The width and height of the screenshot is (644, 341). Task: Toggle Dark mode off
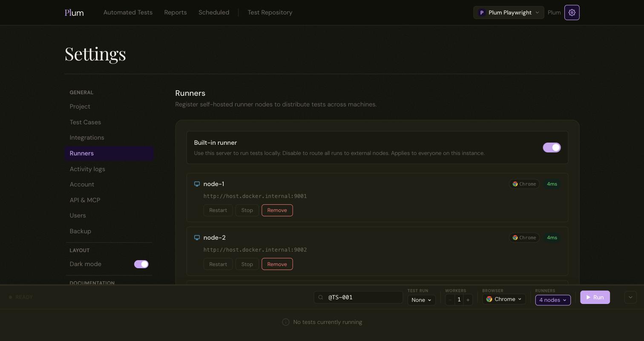[x=141, y=264]
